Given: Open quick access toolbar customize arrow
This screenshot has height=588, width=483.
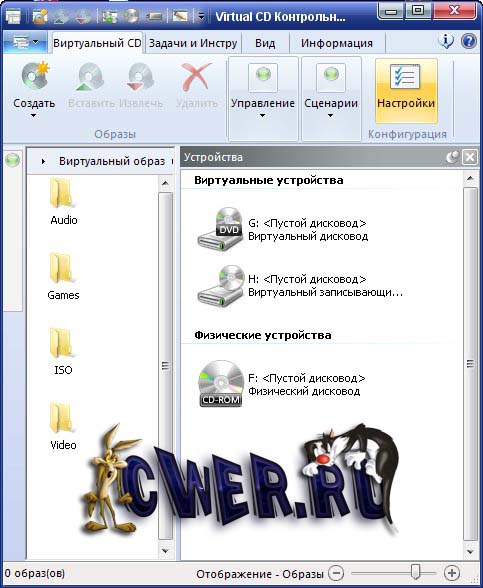Looking at the screenshot, I should [x=201, y=16].
